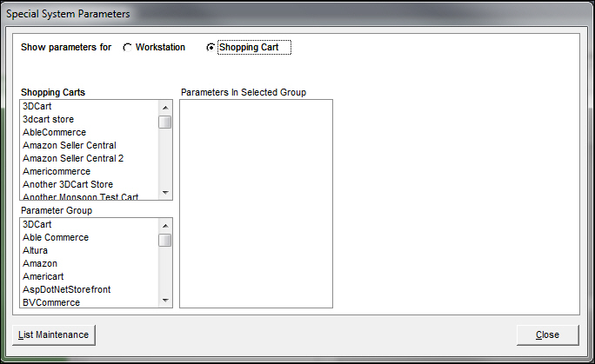Viewport: 595px width, 364px height.
Task: Select BVCommerce parameter group
Action: tap(90, 302)
